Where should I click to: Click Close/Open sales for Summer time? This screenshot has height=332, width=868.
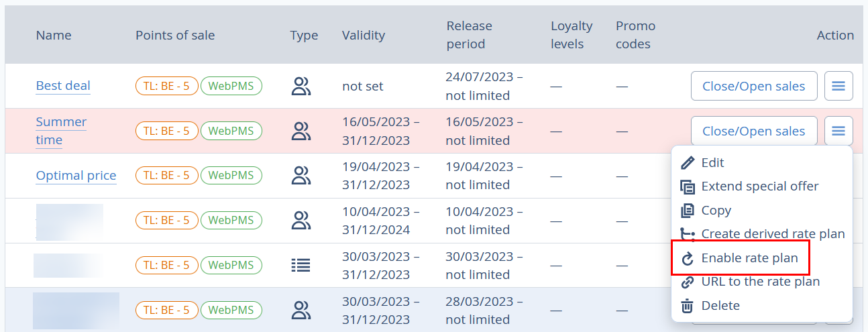[754, 131]
